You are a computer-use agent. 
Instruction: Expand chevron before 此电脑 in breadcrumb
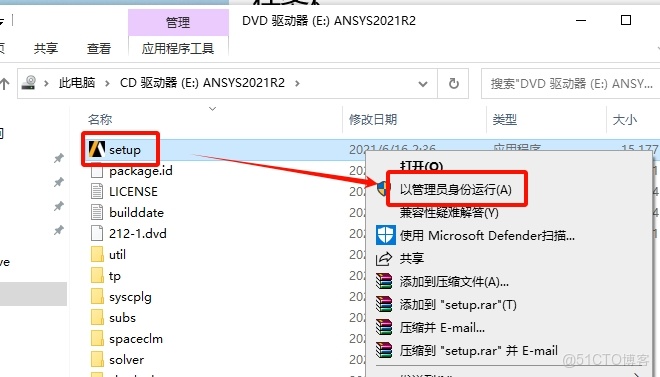click(x=46, y=83)
